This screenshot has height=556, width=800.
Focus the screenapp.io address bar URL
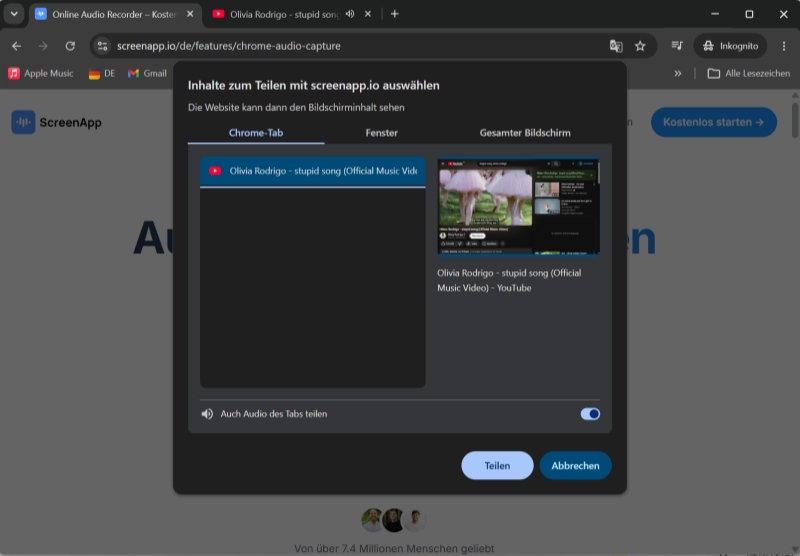(229, 46)
